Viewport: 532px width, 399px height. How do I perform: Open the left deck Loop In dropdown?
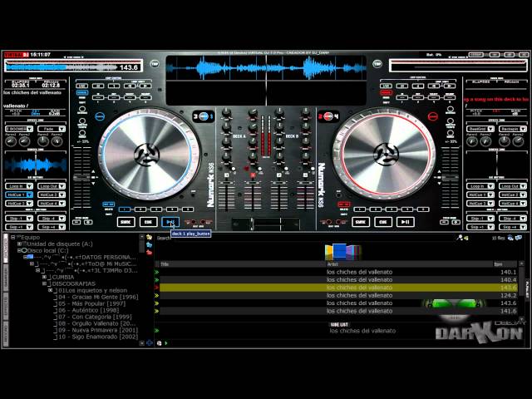tap(19, 186)
